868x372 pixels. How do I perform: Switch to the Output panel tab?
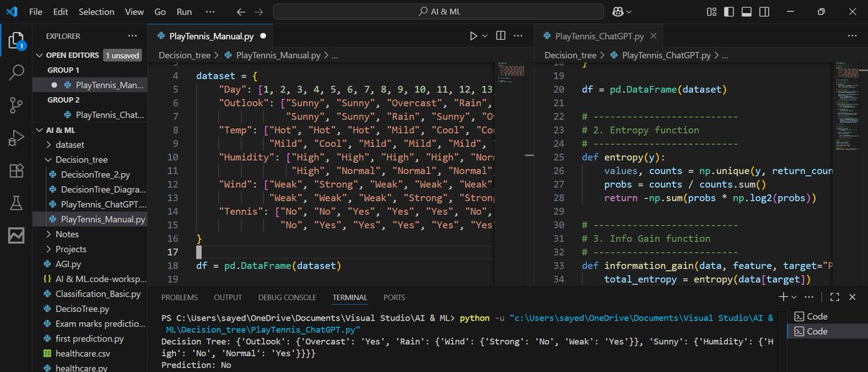coord(228,297)
